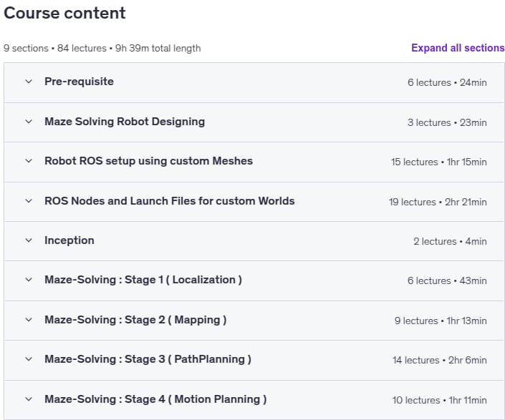The width and height of the screenshot is (505, 420).
Task: Click the 9 sections 84 lectures summary
Action: [x=102, y=48]
